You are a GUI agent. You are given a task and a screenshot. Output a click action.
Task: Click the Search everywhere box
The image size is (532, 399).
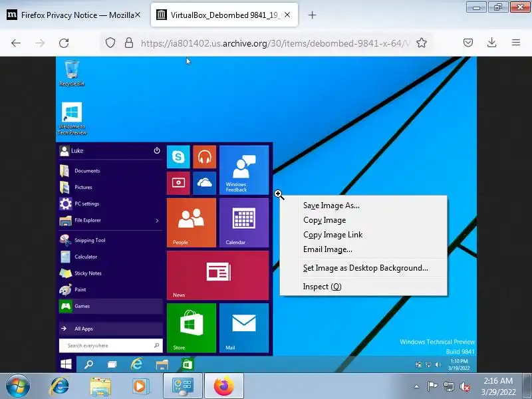(x=110, y=345)
